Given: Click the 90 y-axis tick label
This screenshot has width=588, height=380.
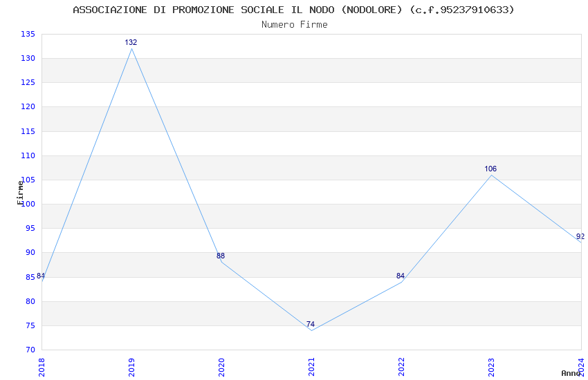Looking at the screenshot, I should coord(30,253).
